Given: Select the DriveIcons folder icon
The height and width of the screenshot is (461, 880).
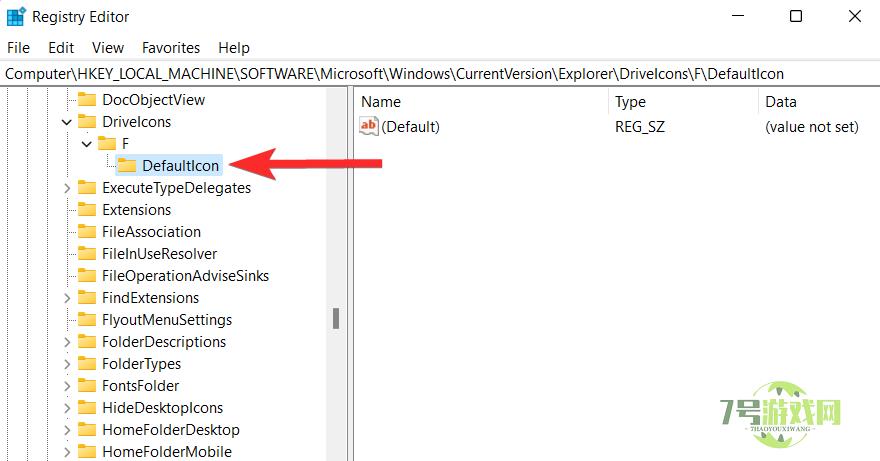Looking at the screenshot, I should click(x=87, y=121).
